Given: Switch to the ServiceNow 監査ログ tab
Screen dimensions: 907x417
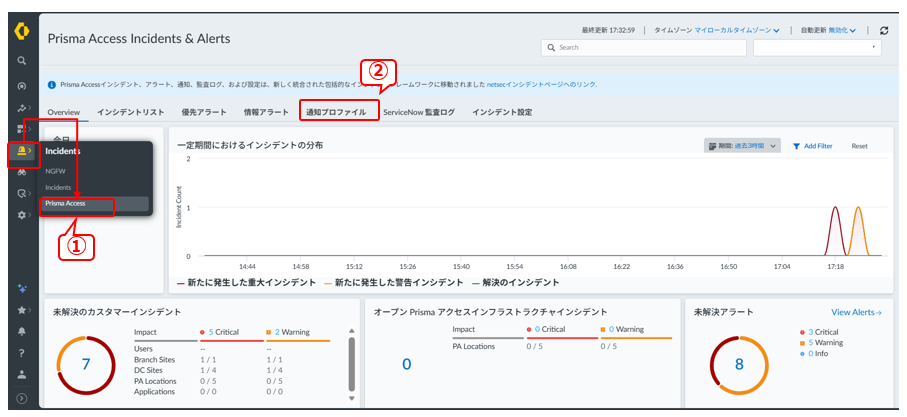Looking at the screenshot, I should [x=419, y=112].
